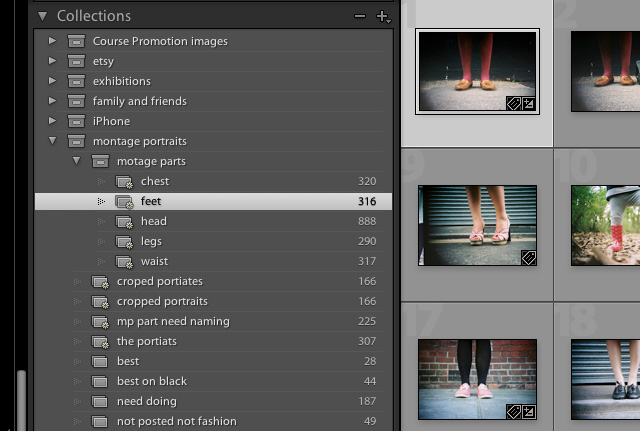Select not posted not fashion collection
This screenshot has width=640, height=431.
tap(177, 421)
